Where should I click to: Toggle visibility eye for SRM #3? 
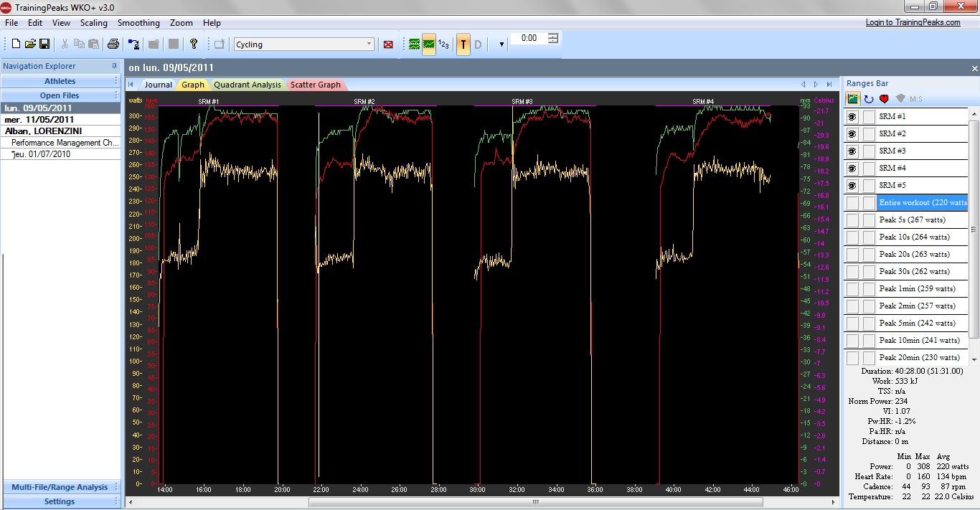[x=852, y=151]
